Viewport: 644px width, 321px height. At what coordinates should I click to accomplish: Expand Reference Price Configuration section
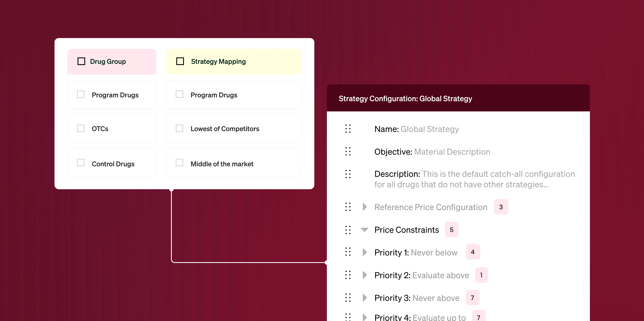365,207
